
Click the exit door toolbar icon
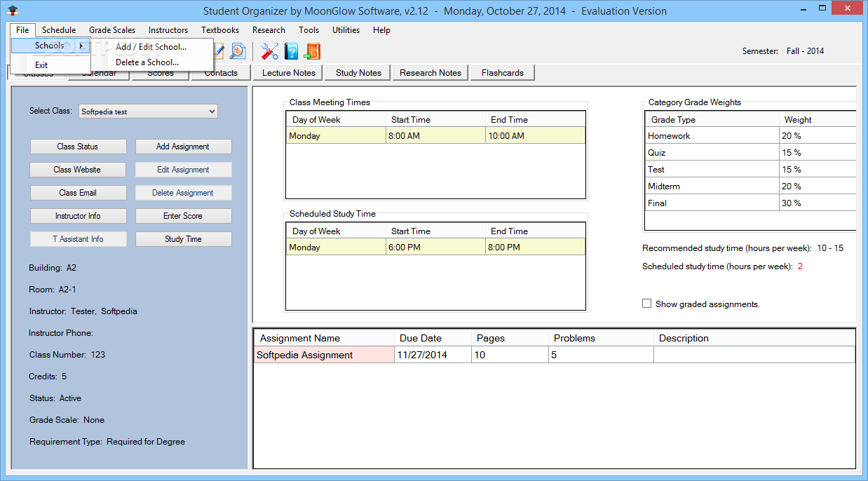[312, 51]
